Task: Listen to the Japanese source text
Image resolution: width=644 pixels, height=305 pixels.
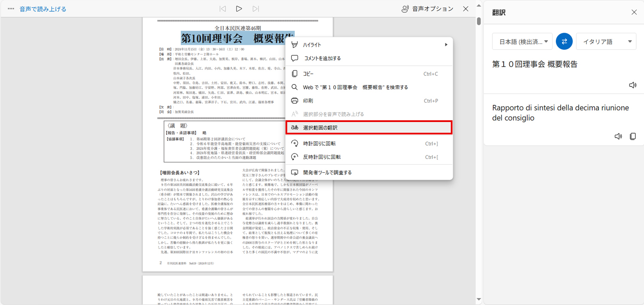Action: [x=632, y=85]
